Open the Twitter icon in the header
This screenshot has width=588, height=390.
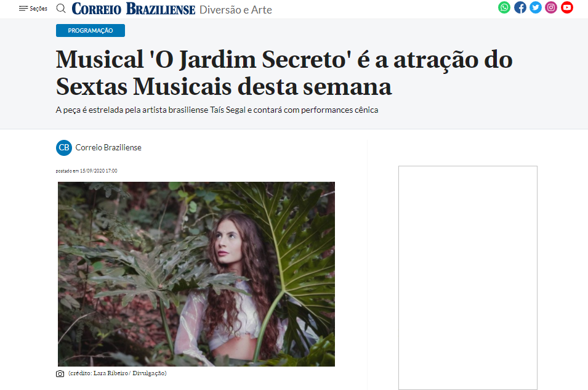(536, 7)
